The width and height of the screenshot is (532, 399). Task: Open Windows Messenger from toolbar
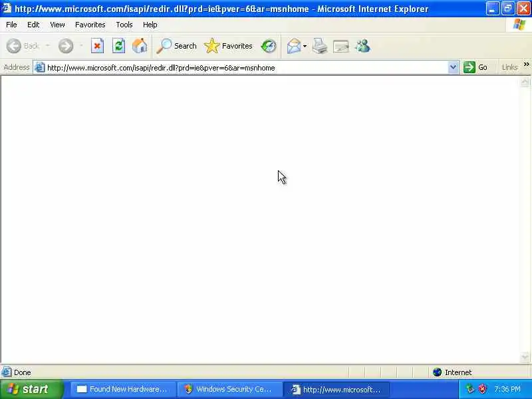(x=362, y=46)
